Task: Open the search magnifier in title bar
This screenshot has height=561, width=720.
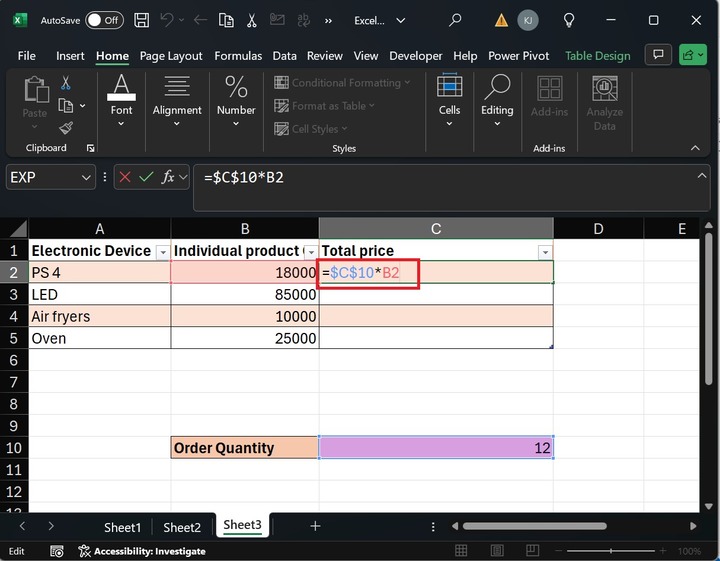Action: (x=455, y=20)
